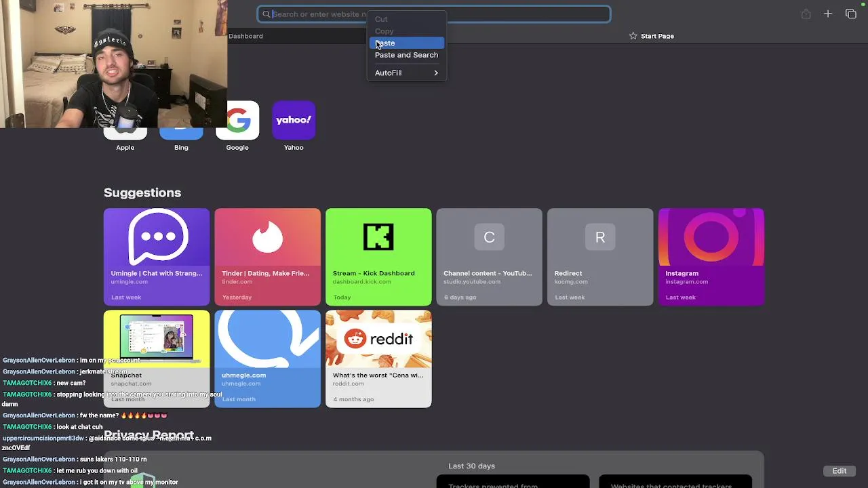Screen dimensions: 868x488
Task: Open Yahoo favorite icon
Action: (294, 120)
